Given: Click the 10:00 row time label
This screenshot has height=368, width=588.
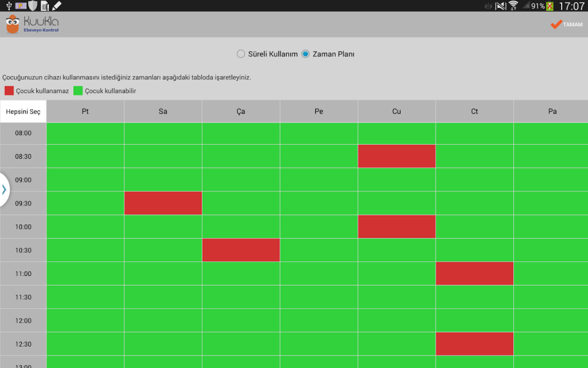Looking at the screenshot, I should 23,227.
